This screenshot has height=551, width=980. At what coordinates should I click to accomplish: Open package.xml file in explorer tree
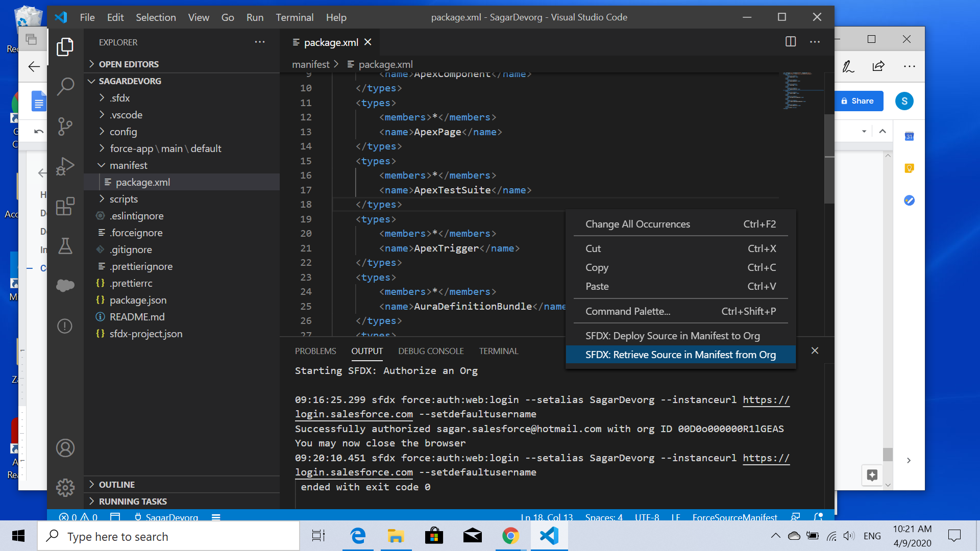coord(182,182)
